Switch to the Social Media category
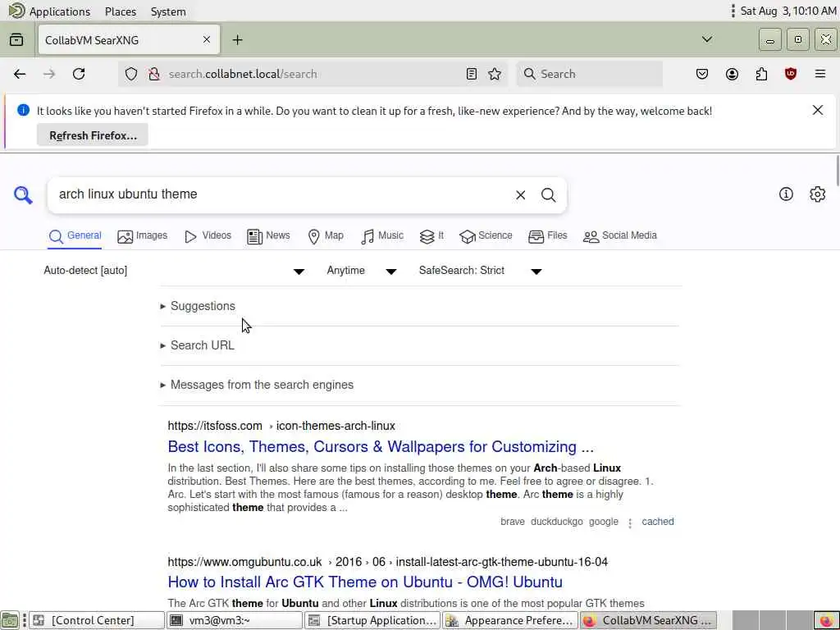 tap(620, 235)
